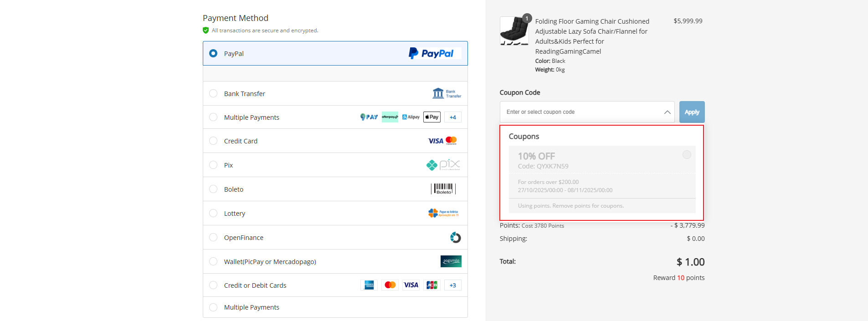Click the Boleto barcode icon
The width and height of the screenshot is (868, 321).
click(443, 189)
